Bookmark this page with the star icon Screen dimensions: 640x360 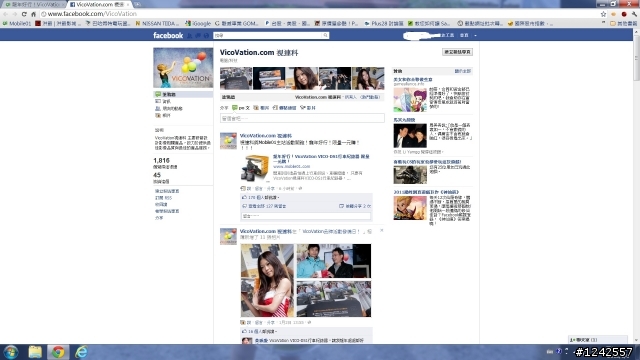[x=603, y=14]
